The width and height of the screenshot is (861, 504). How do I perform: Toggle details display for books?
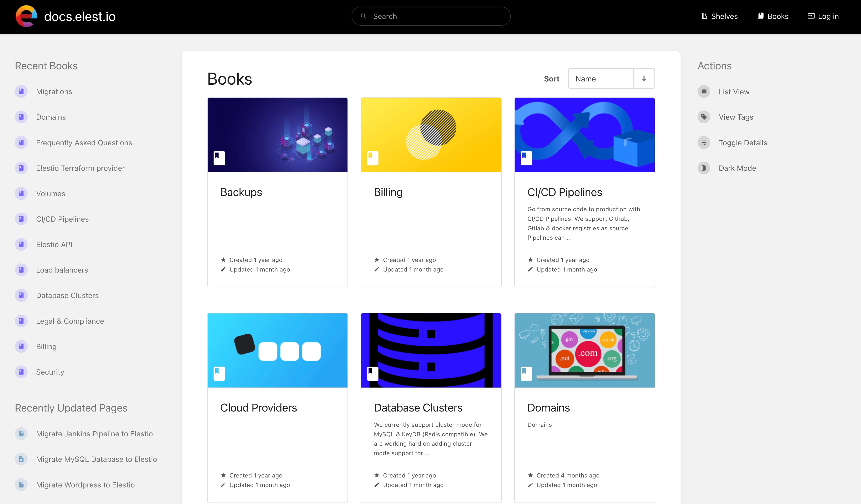pos(743,142)
